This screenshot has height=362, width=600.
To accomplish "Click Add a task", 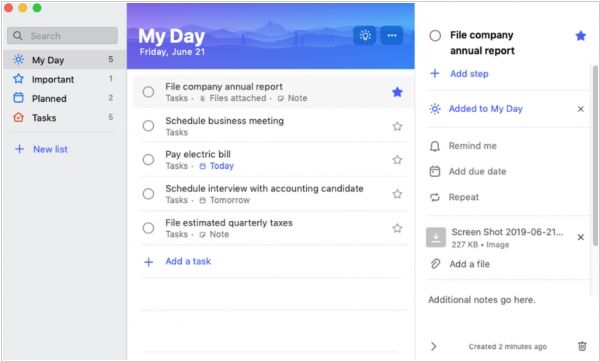I will tap(188, 261).
